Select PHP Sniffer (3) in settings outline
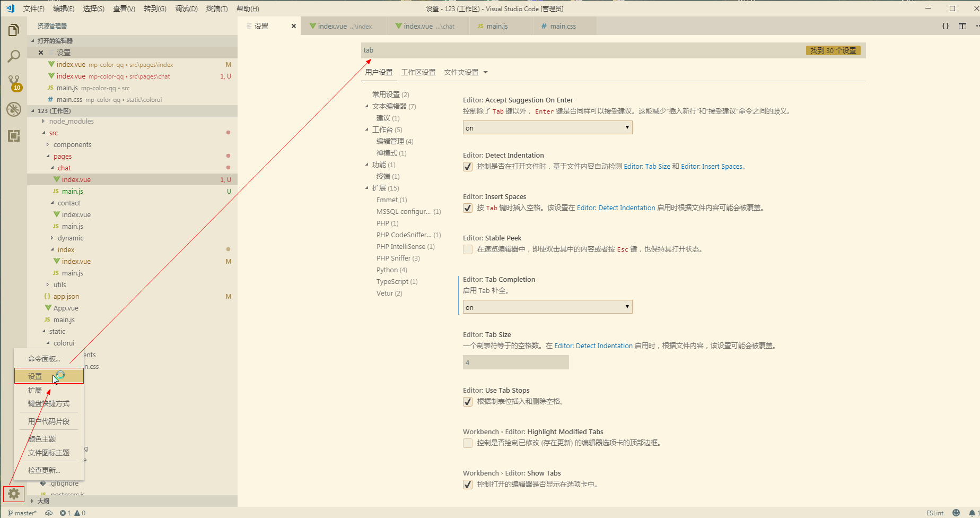Viewport: 980px width, 518px height. tap(398, 258)
